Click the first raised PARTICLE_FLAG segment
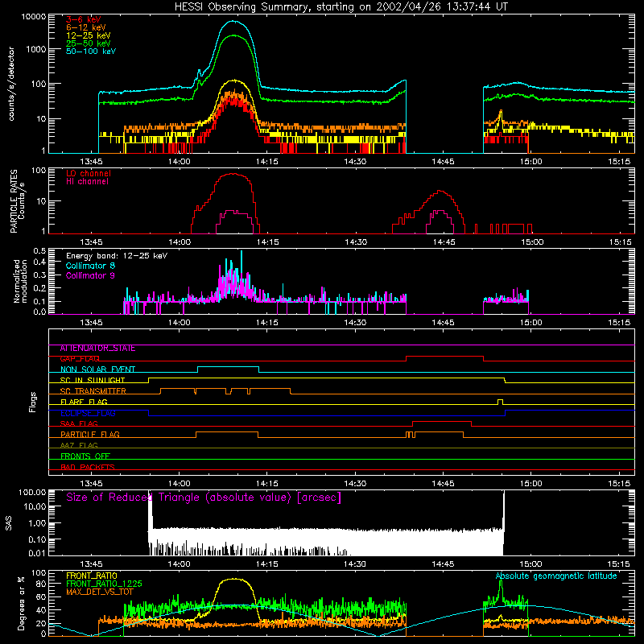 pyautogui.click(x=227, y=432)
